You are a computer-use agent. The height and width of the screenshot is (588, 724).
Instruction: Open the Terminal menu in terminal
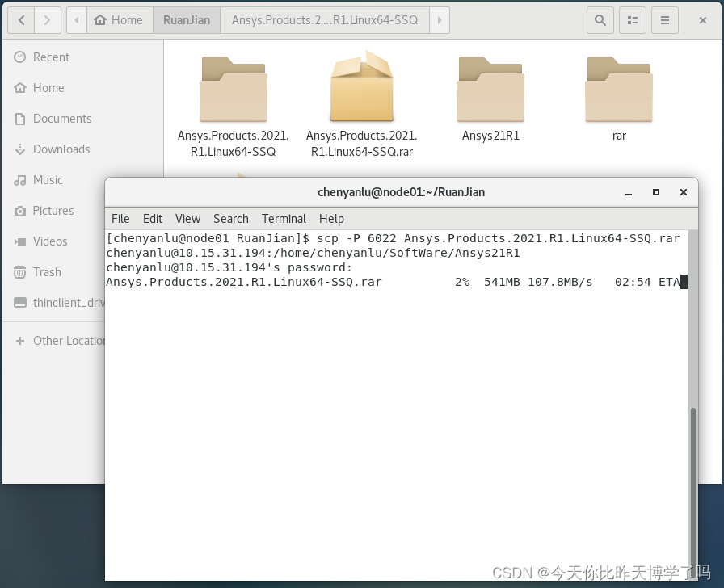point(284,219)
